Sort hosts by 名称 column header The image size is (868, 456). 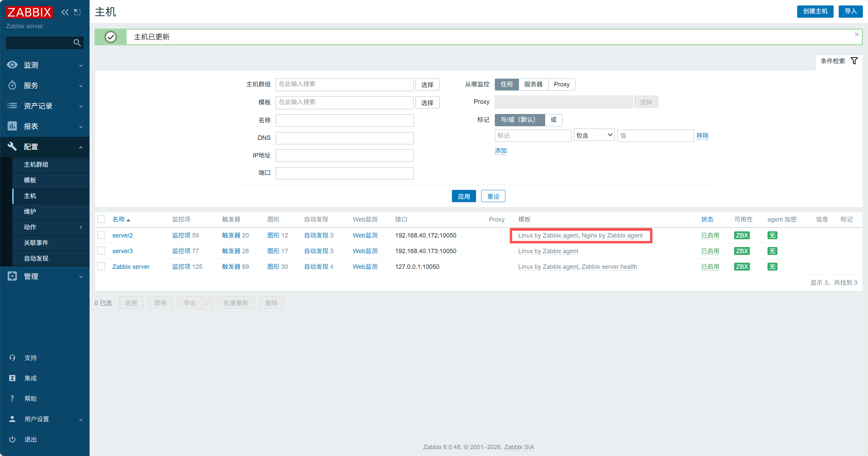[121, 219]
